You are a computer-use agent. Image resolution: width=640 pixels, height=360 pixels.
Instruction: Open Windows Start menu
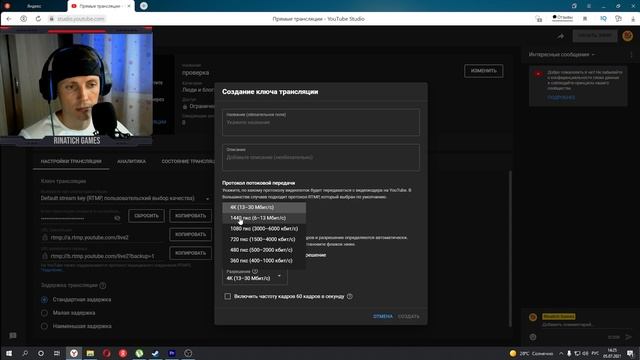tap(9, 353)
